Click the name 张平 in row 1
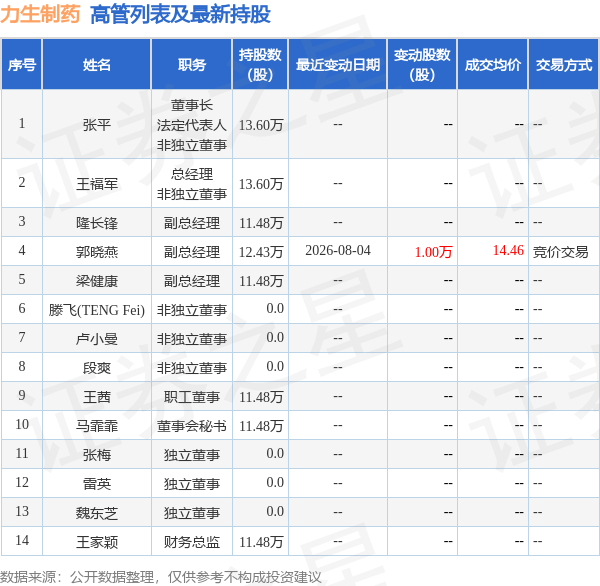The height and width of the screenshot is (586, 600). [97, 125]
